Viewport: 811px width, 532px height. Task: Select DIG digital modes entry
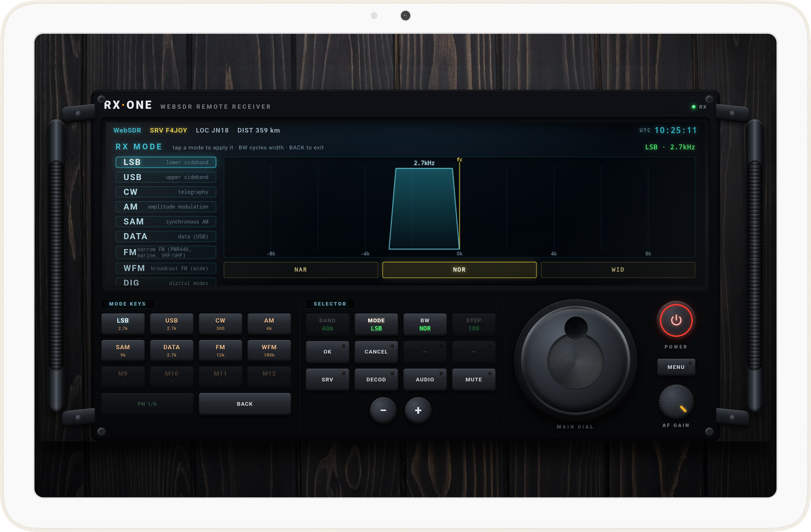(x=166, y=282)
